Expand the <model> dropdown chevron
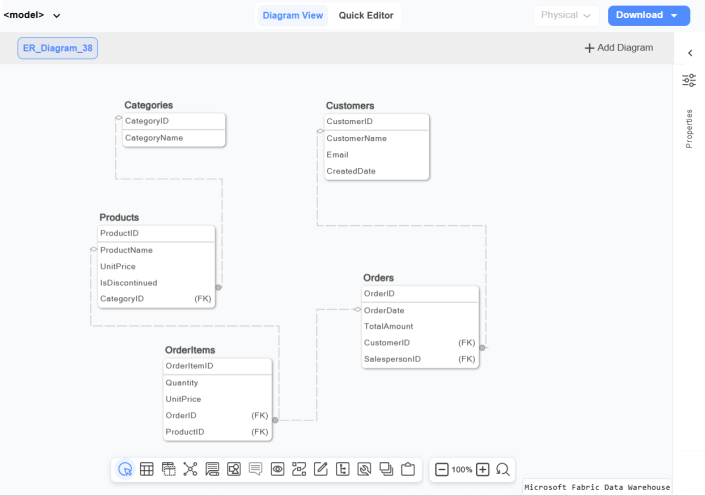 (57, 16)
